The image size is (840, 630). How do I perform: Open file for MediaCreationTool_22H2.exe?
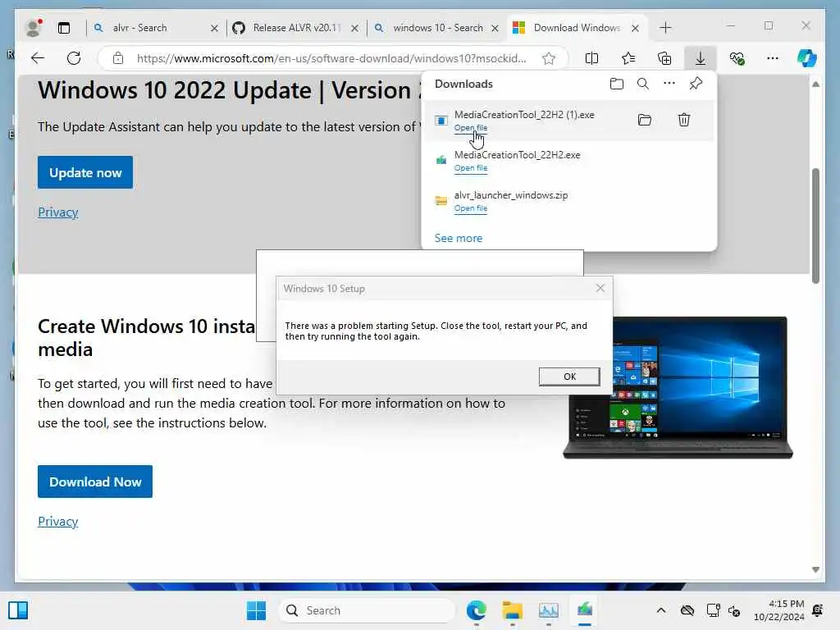pos(470,168)
